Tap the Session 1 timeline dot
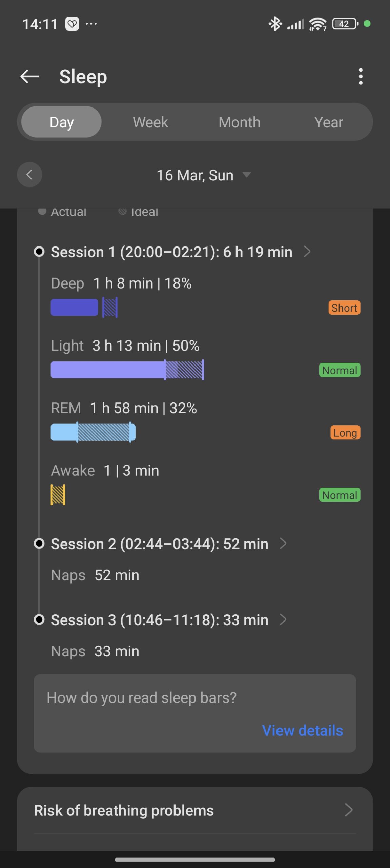Screen dimensions: 390x868 tap(39, 252)
